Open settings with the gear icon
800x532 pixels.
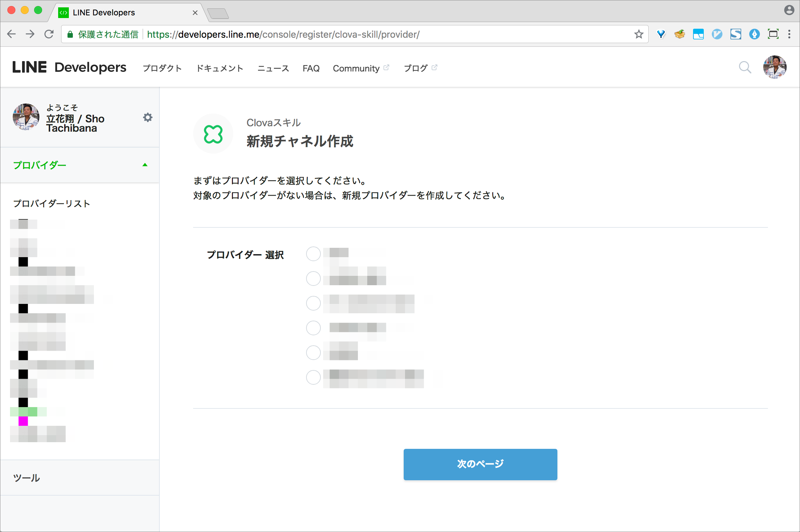148,118
